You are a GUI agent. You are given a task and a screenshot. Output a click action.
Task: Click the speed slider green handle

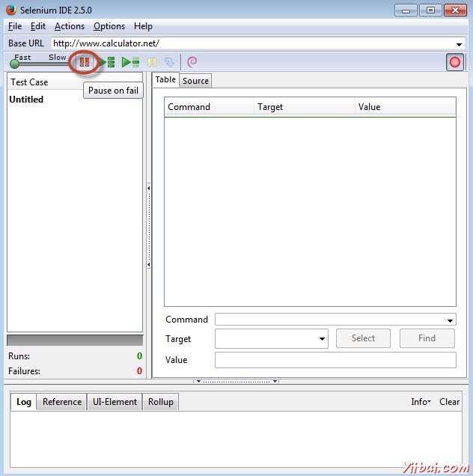(14, 64)
